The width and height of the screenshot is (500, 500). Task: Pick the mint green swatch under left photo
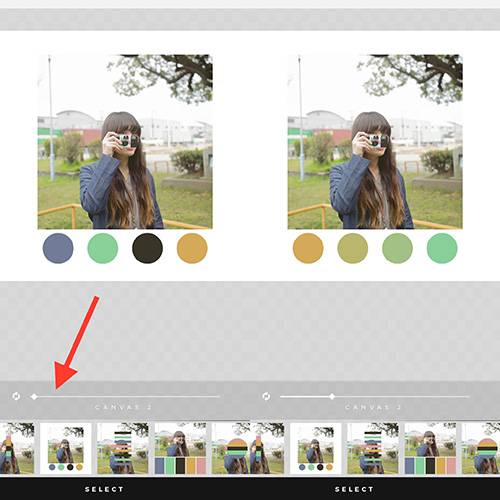(103, 248)
